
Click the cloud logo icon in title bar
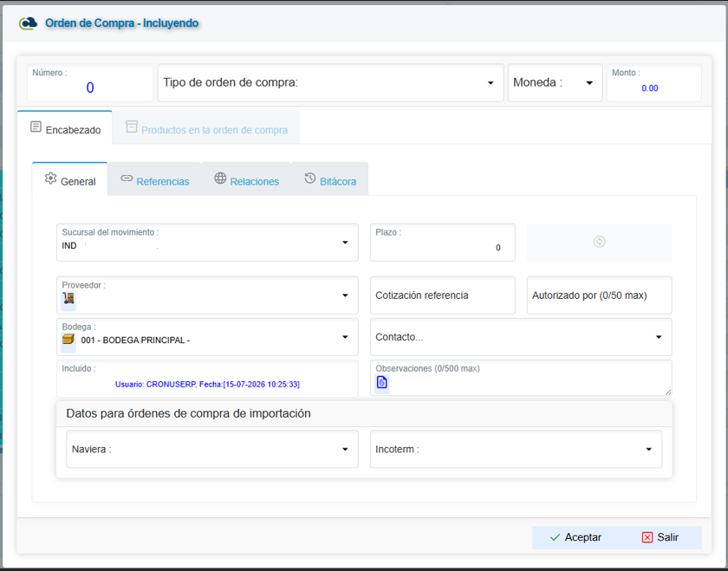pyautogui.click(x=28, y=23)
